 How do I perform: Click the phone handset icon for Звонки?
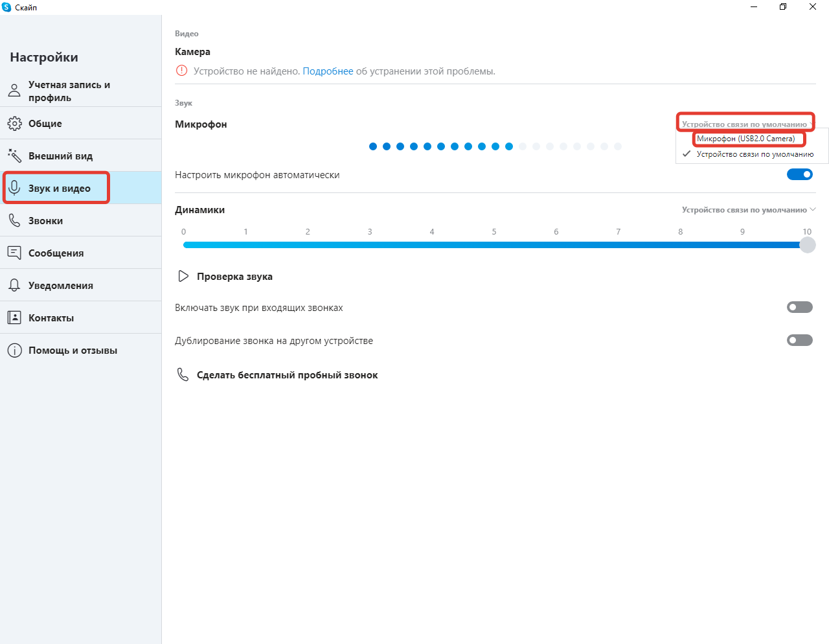pos(14,220)
